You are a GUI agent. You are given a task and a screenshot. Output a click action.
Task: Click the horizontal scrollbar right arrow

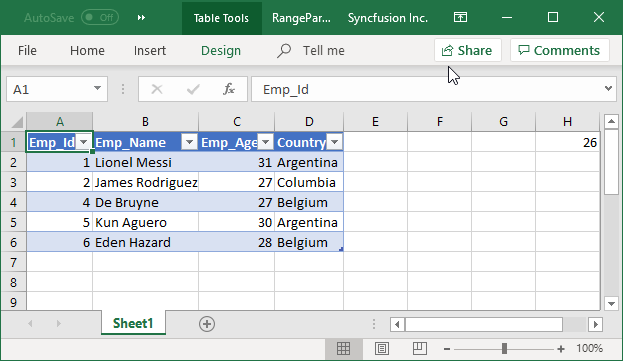pos(595,324)
